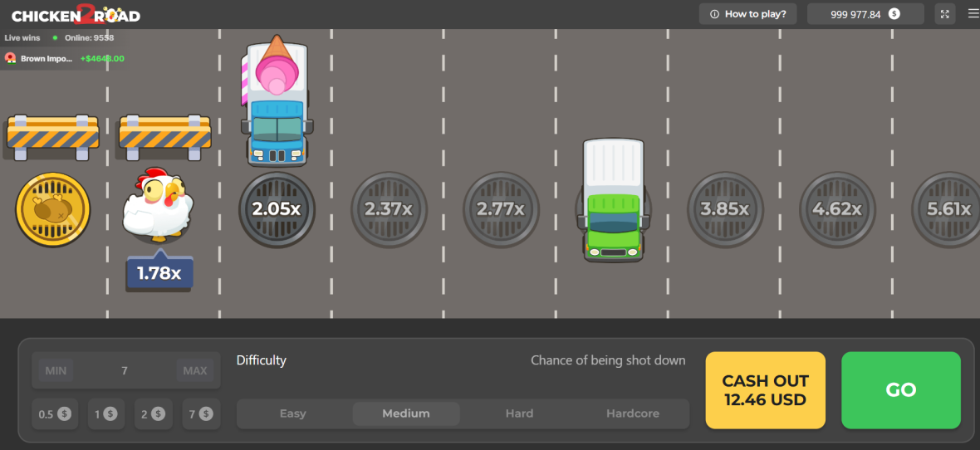This screenshot has height=450, width=980.
Task: Click the 4.62x manhole cover
Action: (x=837, y=209)
